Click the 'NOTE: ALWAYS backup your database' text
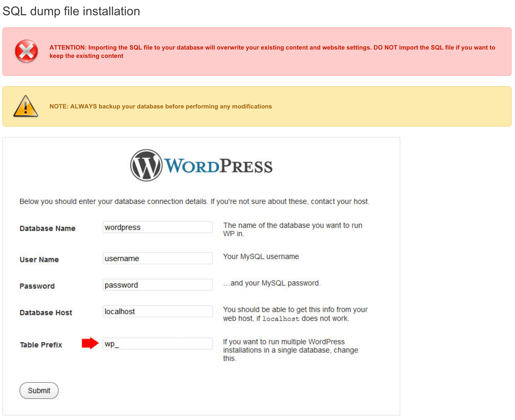 click(161, 106)
